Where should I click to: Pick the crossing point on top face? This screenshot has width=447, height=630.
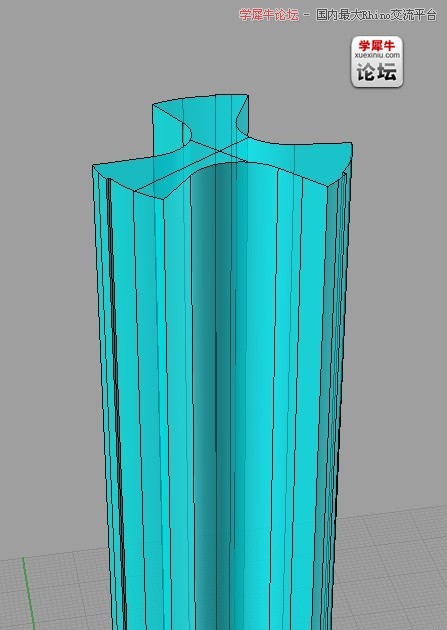click(x=220, y=151)
